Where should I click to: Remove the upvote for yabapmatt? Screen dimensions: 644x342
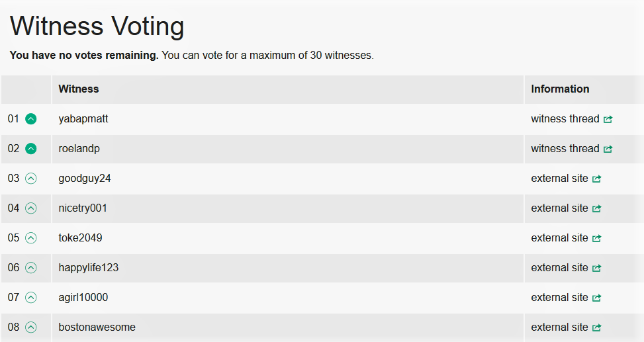(x=30, y=119)
